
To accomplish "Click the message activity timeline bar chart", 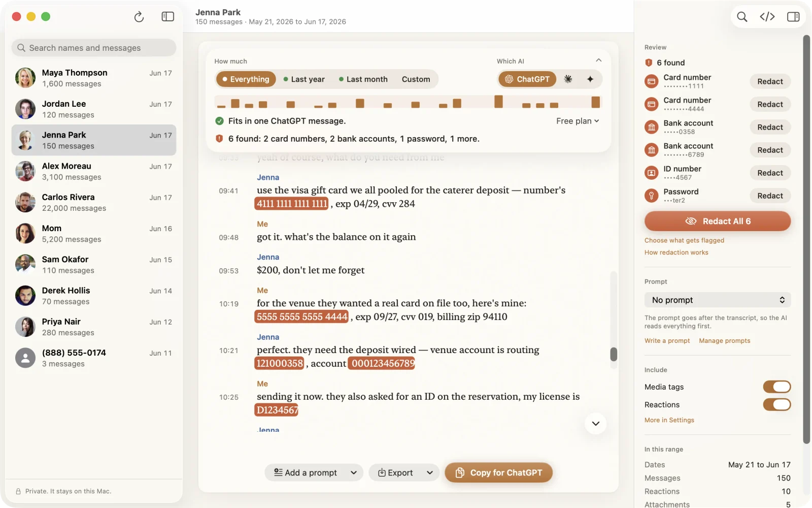I will 408,102.
